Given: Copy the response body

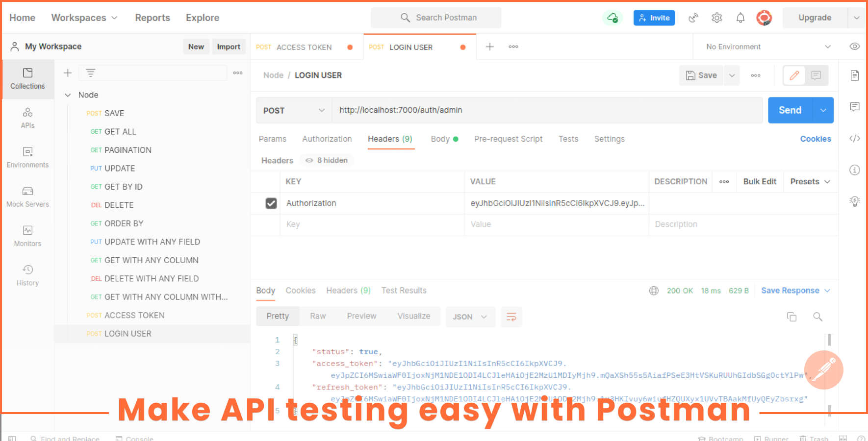Looking at the screenshot, I should [792, 317].
